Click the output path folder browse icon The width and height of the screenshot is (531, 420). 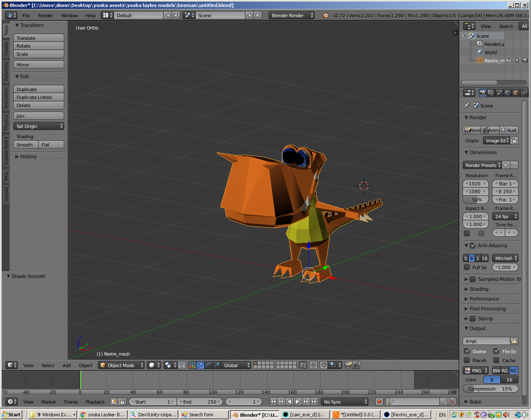coord(514,341)
